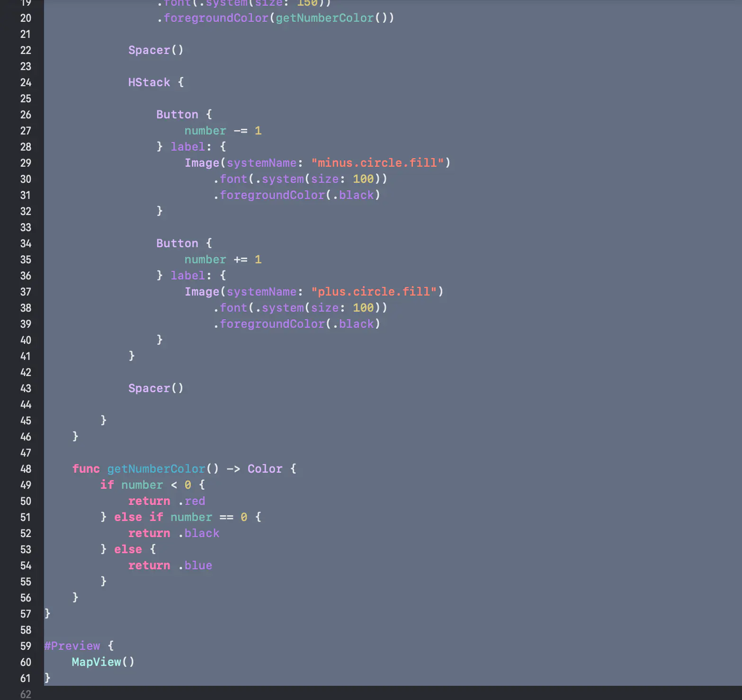The height and width of the screenshot is (700, 742).
Task: Click 'number -= 1' statement
Action: pos(223,131)
